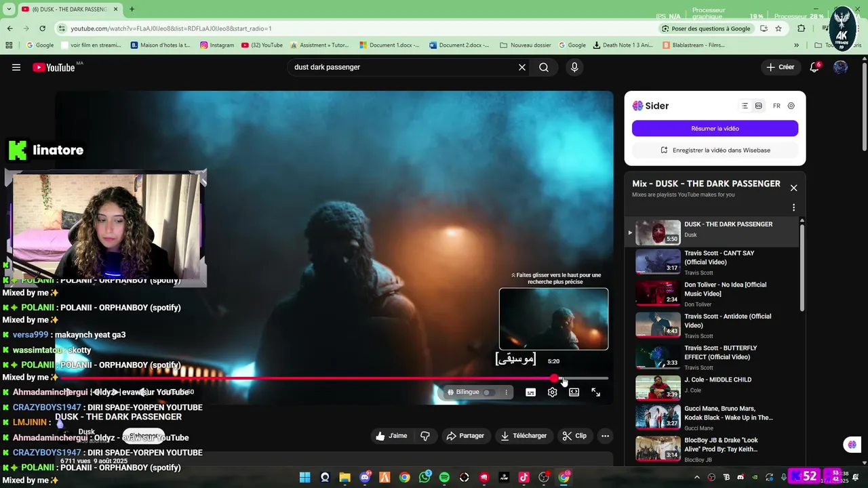Start voice search with the microphone
Screen dimensions: 868x488
click(574, 67)
